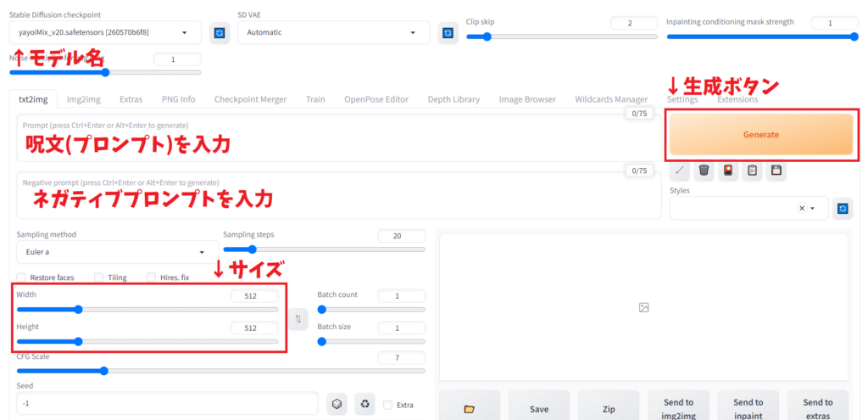Image resolution: width=868 pixels, height=420 pixels.
Task: Click the Clip skip number field
Action: [634, 23]
